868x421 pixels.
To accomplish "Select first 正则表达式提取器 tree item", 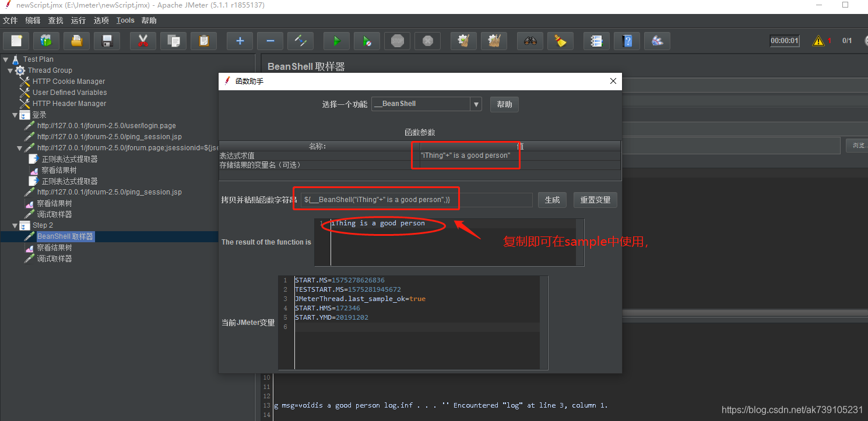I will click(69, 159).
